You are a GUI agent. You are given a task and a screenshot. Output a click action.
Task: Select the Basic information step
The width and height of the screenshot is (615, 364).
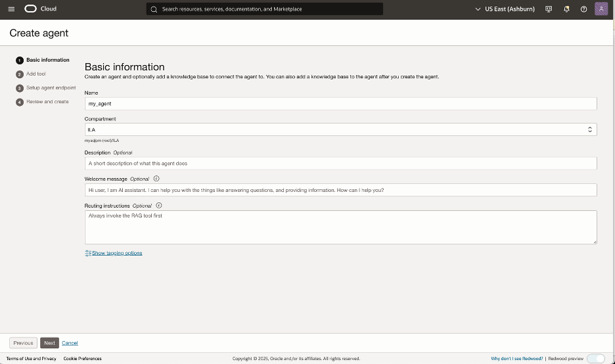tap(48, 60)
